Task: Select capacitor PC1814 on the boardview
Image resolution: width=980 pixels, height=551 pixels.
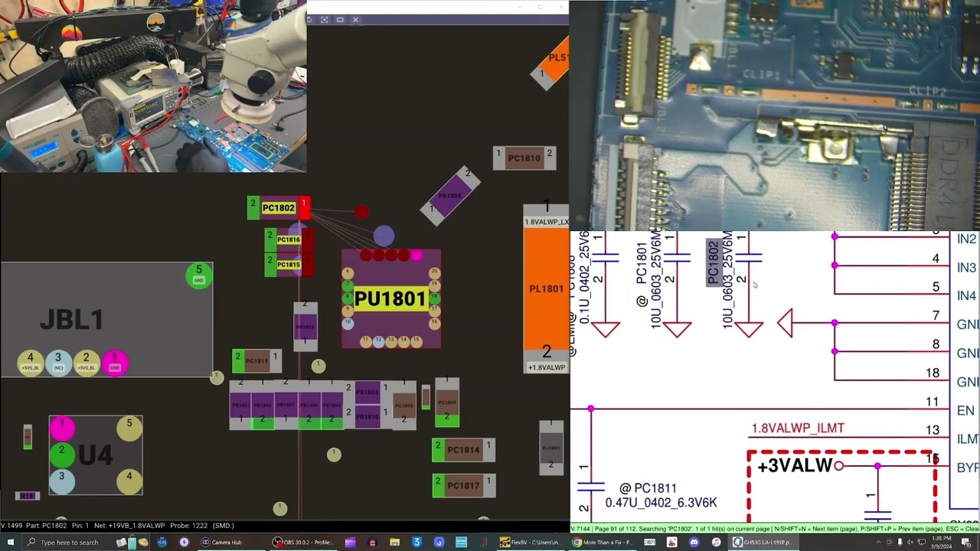Action: pyautogui.click(x=463, y=450)
